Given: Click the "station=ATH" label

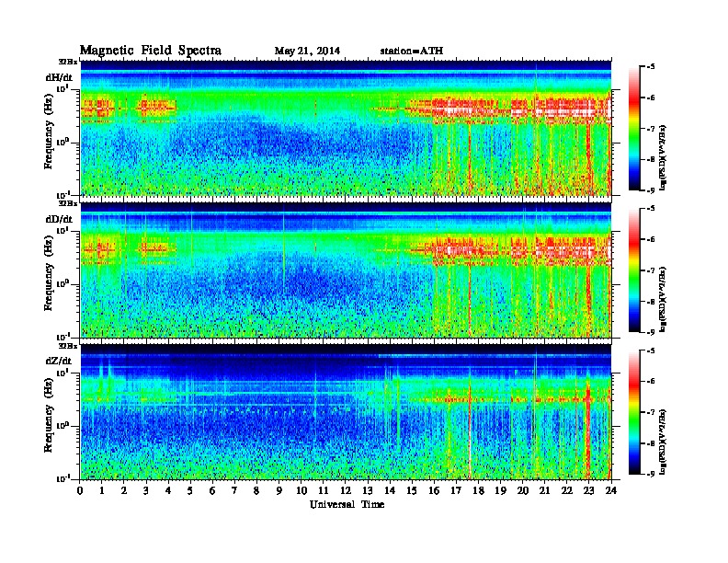Looking at the screenshot, I should (412, 51).
